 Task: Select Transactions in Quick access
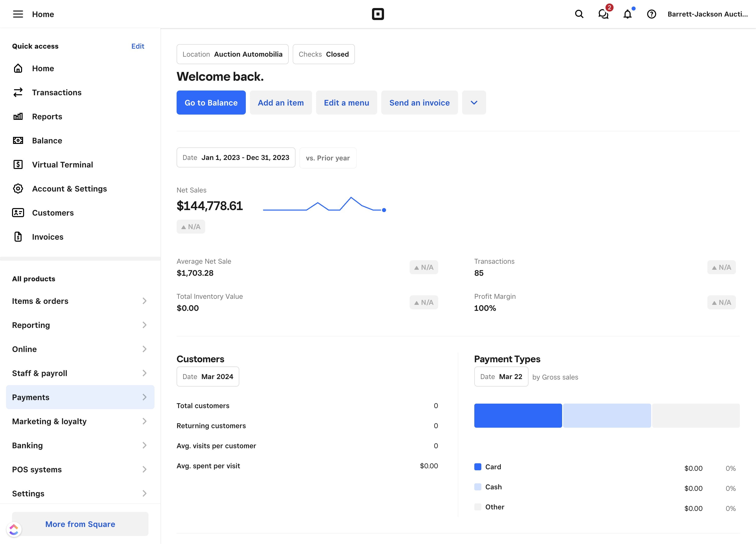(x=57, y=92)
